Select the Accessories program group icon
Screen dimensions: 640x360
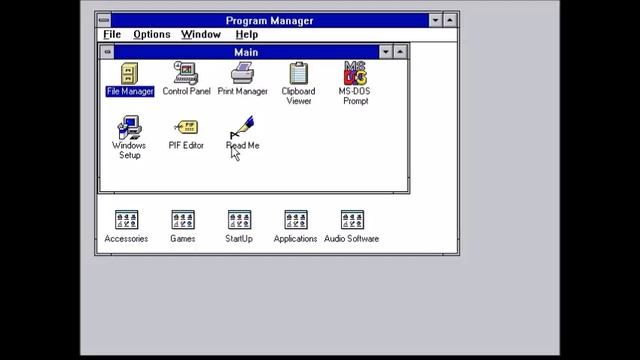point(127,220)
